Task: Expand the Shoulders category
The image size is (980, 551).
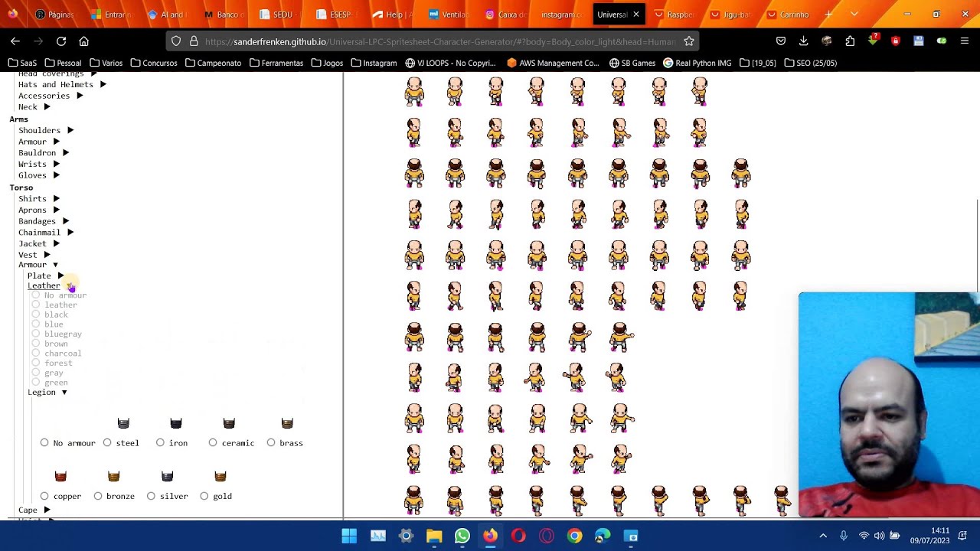Action: [x=46, y=130]
